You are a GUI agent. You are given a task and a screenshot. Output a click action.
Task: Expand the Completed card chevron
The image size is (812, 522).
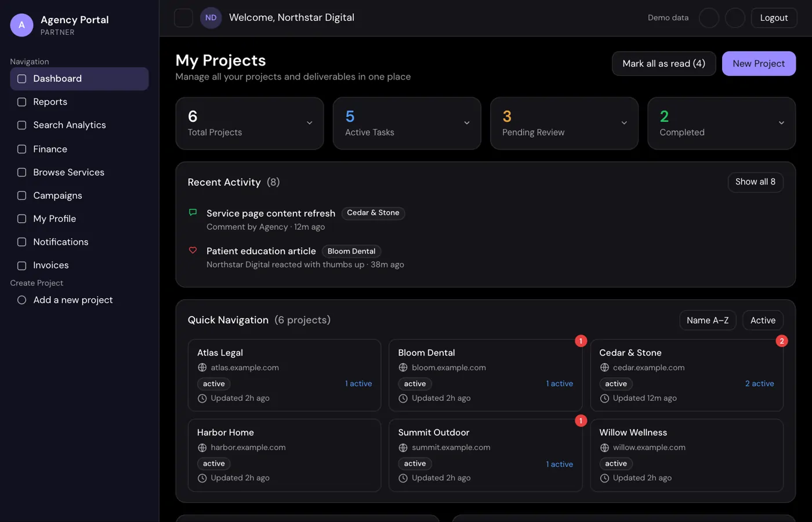point(781,123)
